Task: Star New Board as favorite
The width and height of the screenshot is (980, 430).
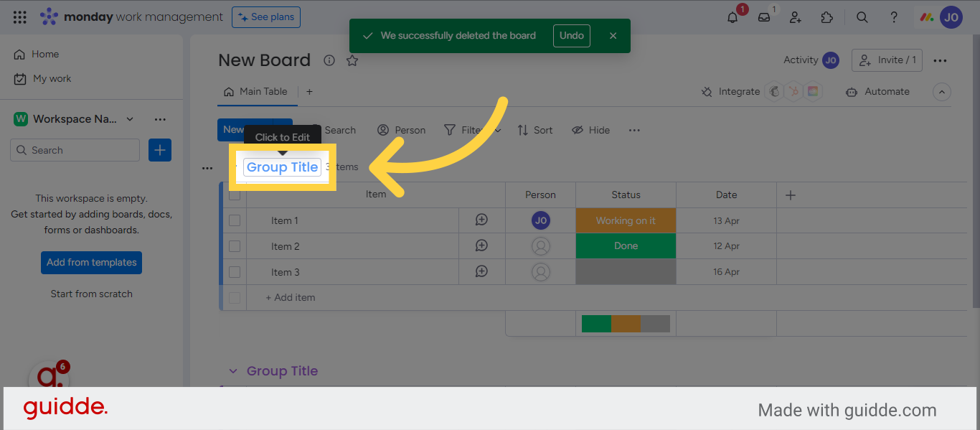Action: coord(352,60)
